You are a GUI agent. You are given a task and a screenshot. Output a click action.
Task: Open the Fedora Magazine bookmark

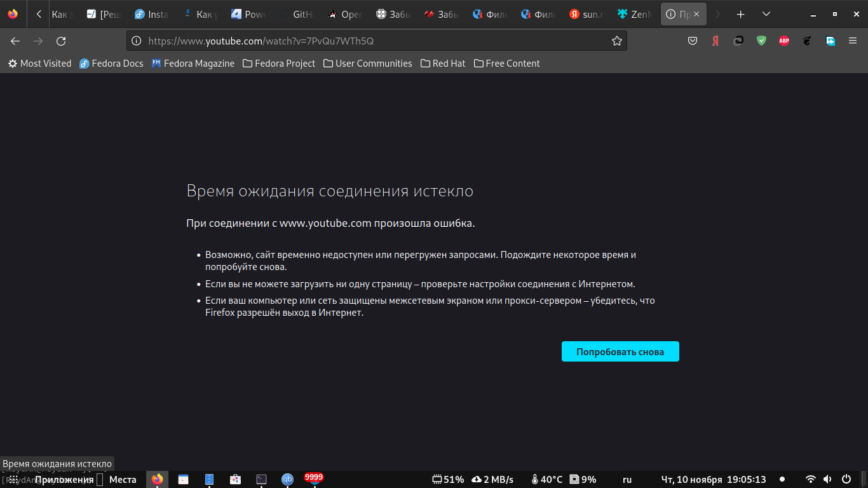pos(193,64)
